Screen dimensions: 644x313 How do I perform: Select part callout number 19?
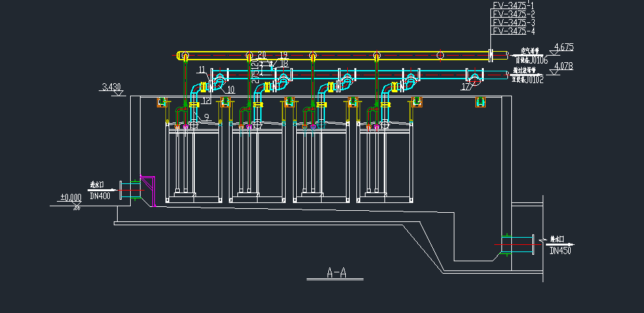(x=283, y=55)
